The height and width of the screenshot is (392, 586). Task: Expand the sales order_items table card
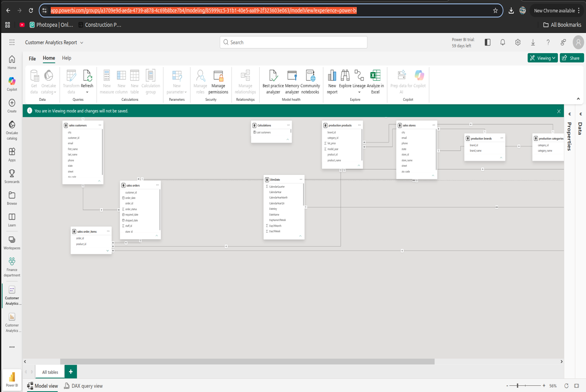pos(107,251)
